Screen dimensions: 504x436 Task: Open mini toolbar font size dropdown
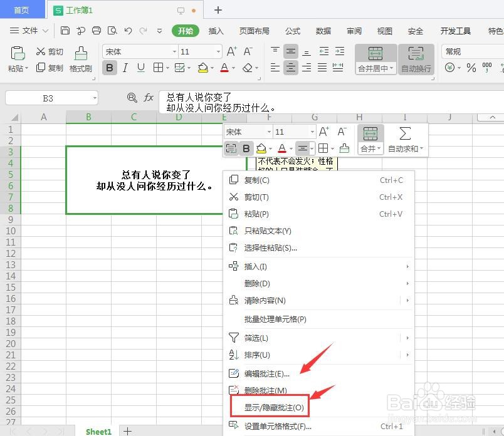312,132
